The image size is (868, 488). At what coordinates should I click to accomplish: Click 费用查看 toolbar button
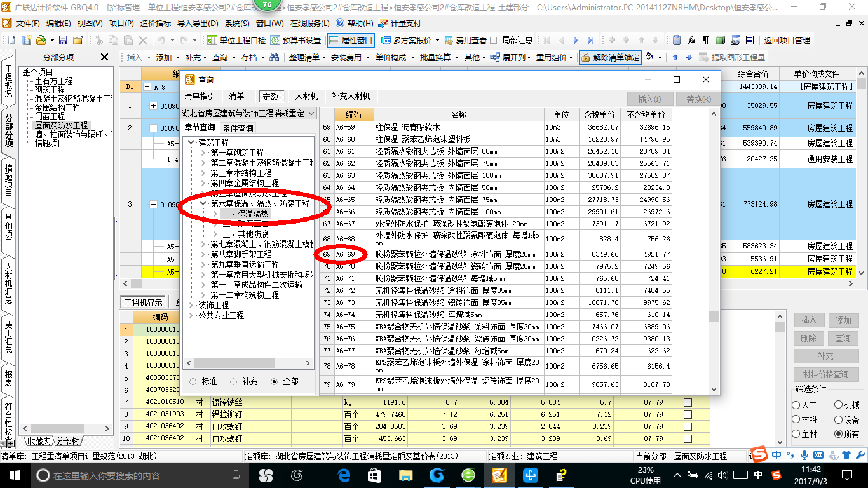(x=465, y=40)
